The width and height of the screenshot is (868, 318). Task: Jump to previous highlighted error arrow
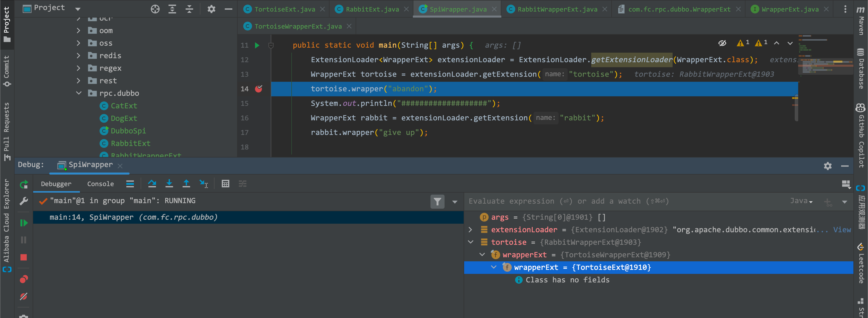(x=776, y=43)
